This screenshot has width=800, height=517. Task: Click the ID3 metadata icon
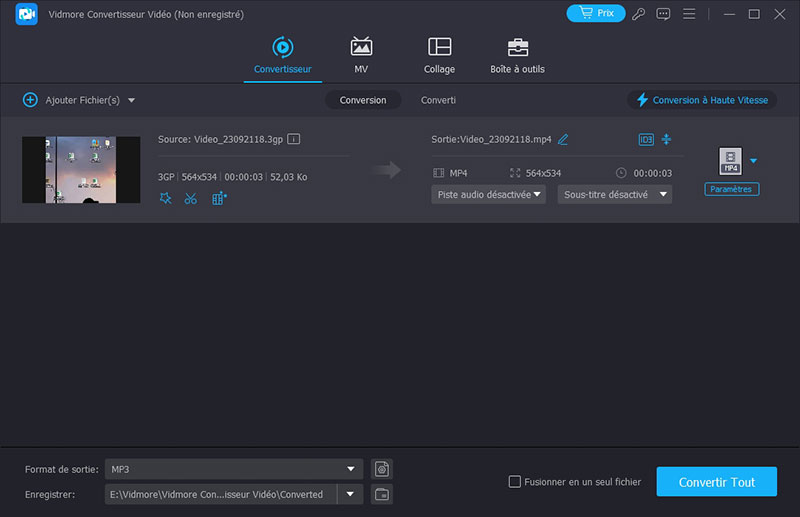645,139
